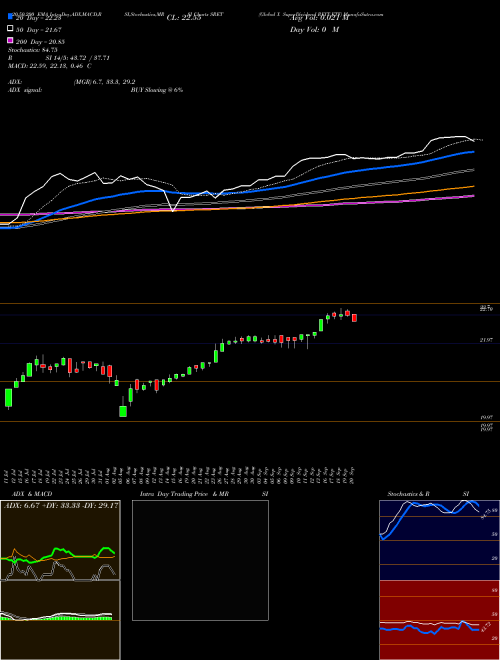Click the 21.97 price axis label
This screenshot has height=660, width=500.
coord(486,340)
